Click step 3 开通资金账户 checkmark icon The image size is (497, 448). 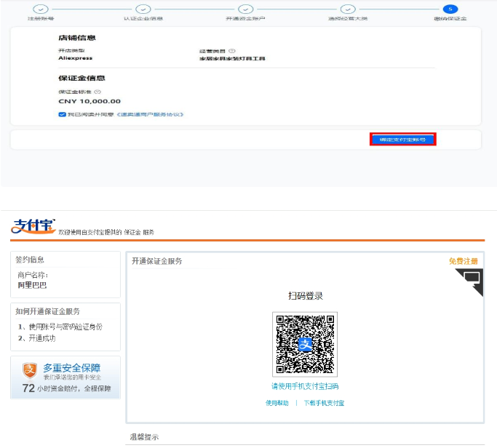pyautogui.click(x=246, y=9)
